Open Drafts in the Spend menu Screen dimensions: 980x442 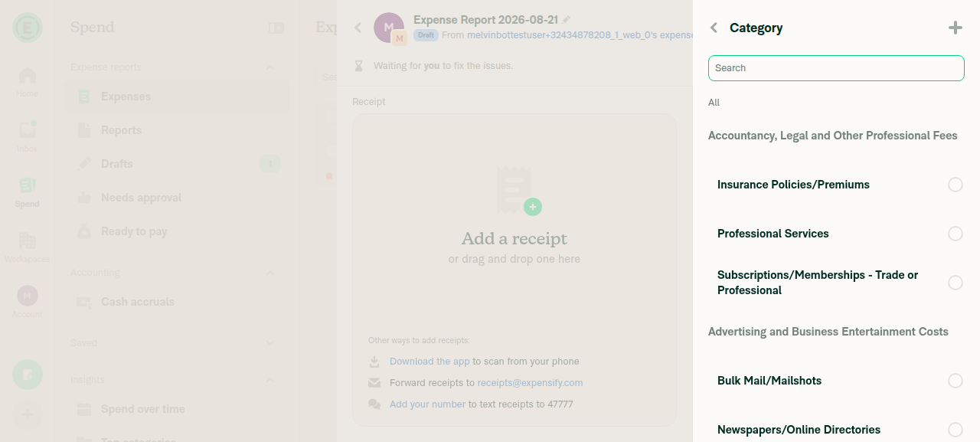(177, 164)
